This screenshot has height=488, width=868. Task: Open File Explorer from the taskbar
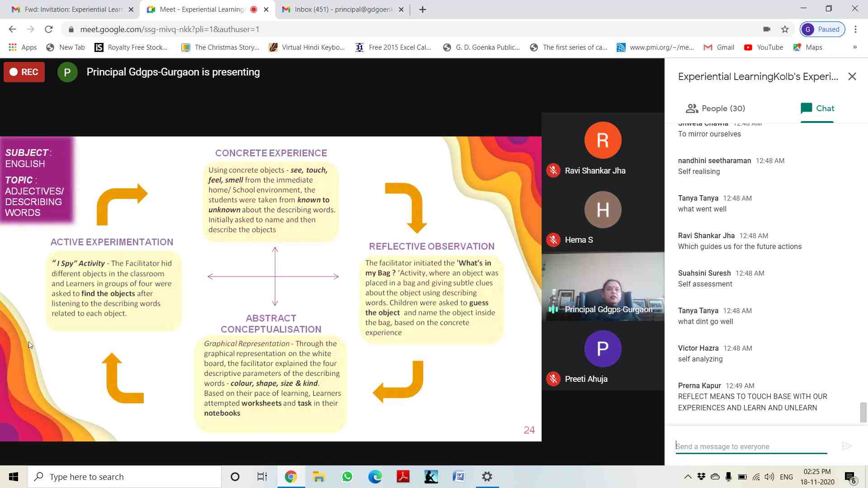319,477
